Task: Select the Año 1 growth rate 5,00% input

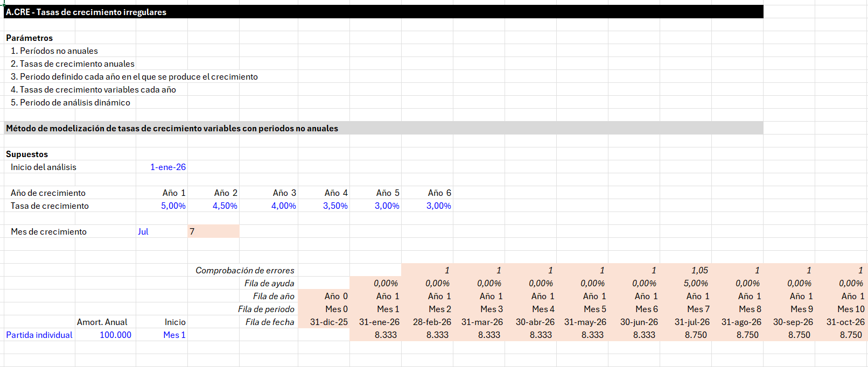Action: pos(173,206)
